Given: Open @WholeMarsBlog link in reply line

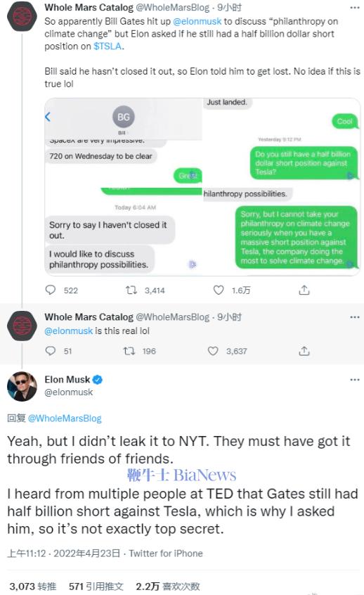Looking at the screenshot, I should (x=65, y=418).
